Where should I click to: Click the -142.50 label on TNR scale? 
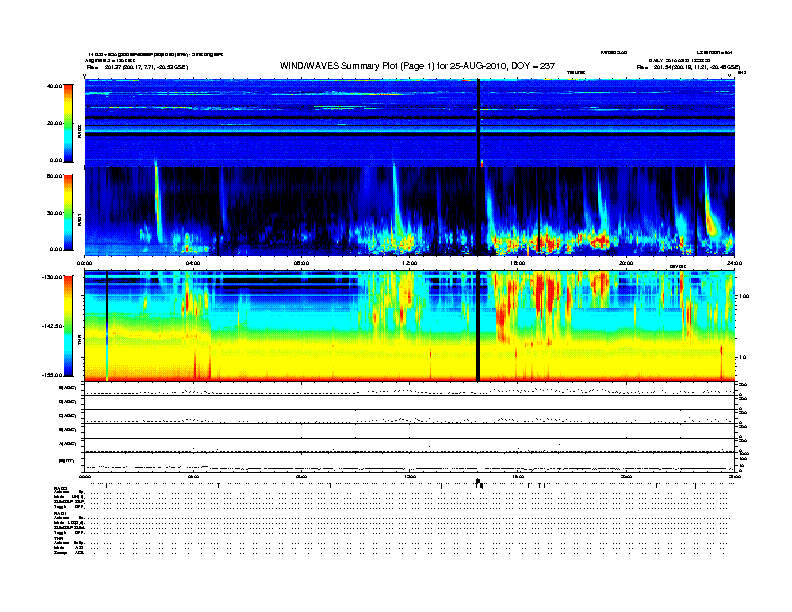pyautogui.click(x=53, y=326)
